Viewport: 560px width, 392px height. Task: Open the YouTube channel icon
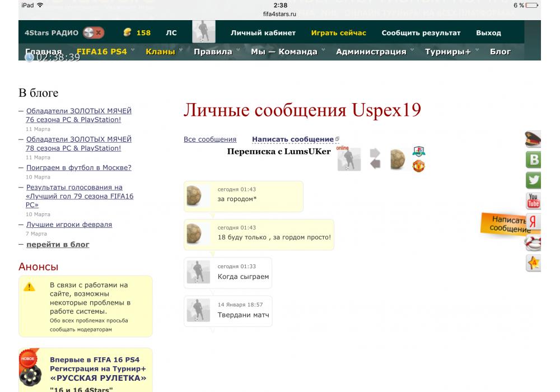(x=534, y=200)
